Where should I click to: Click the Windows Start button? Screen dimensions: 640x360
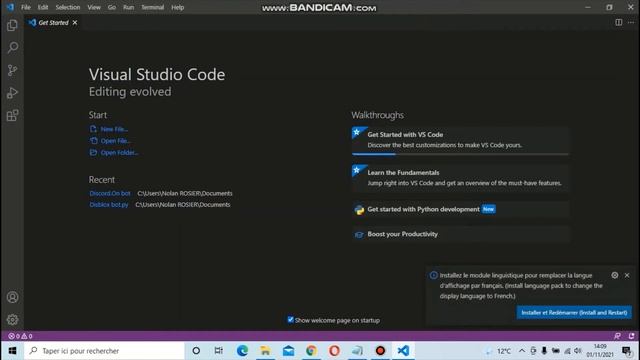tap(12, 351)
